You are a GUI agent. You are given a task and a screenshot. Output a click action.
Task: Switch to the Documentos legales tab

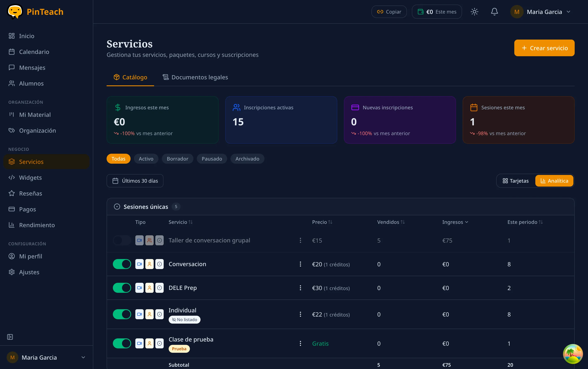[195, 77]
